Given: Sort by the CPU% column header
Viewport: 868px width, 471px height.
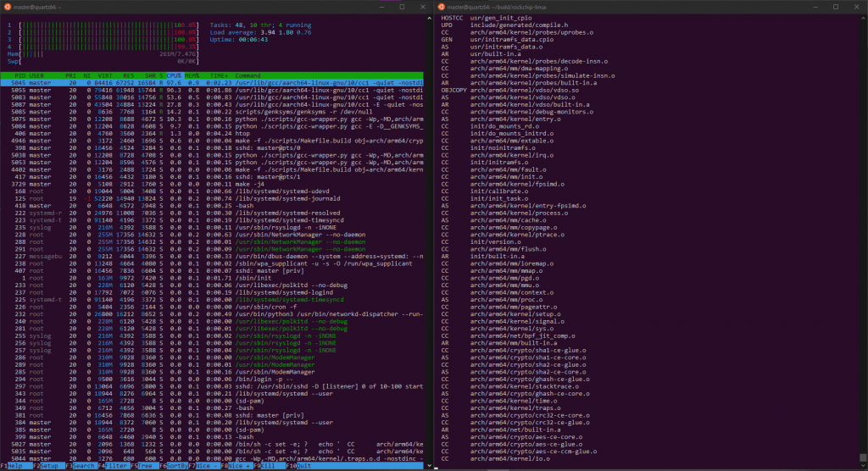Looking at the screenshot, I should tap(173, 75).
